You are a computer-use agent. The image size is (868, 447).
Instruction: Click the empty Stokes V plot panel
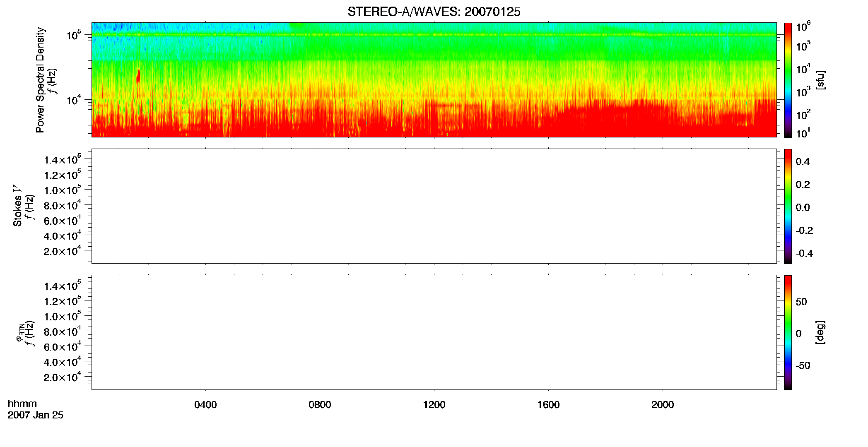434,206
